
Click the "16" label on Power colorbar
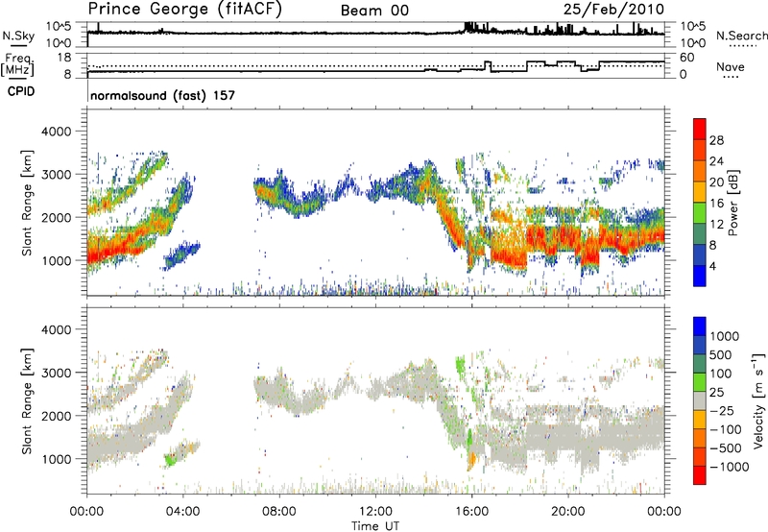coord(716,204)
